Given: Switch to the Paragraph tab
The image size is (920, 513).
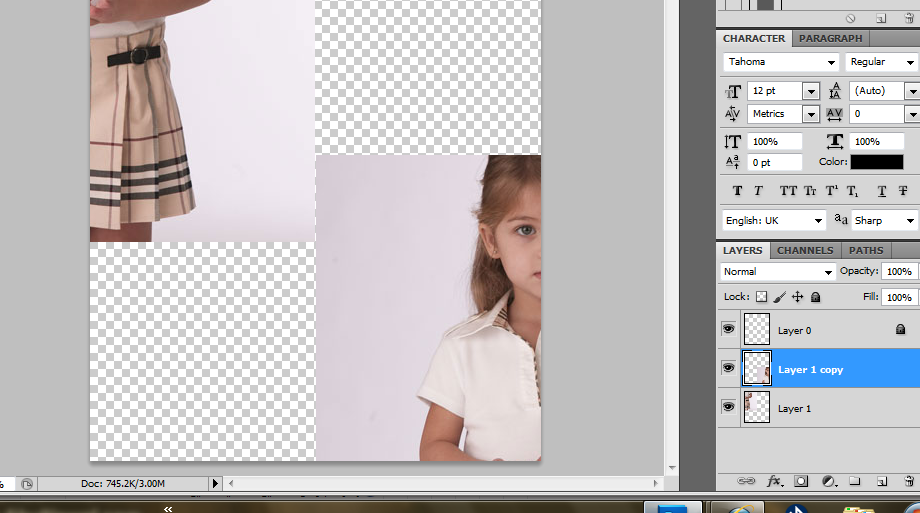Looking at the screenshot, I should [x=830, y=39].
